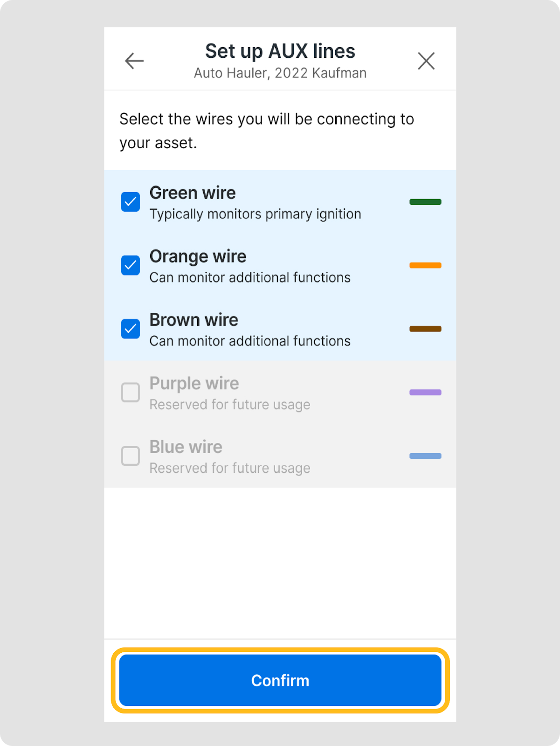Close the Set up AUX lines dialog
The image size is (560, 746).
[426, 61]
